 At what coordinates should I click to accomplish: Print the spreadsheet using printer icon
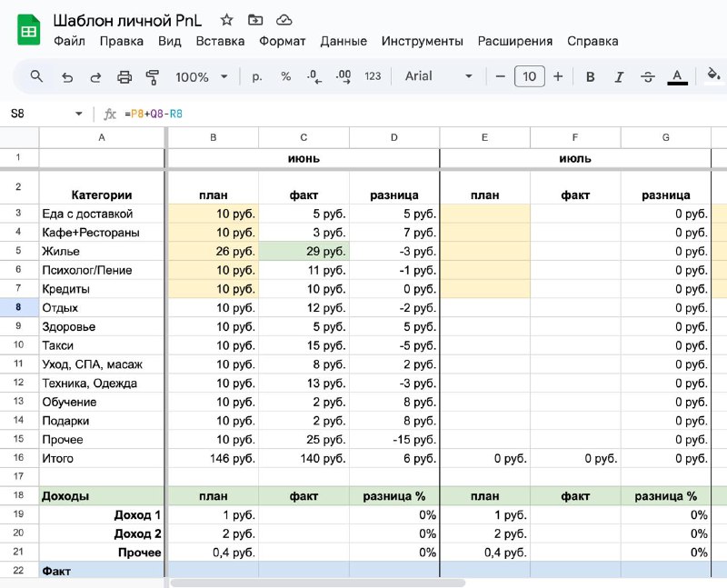pos(124,77)
